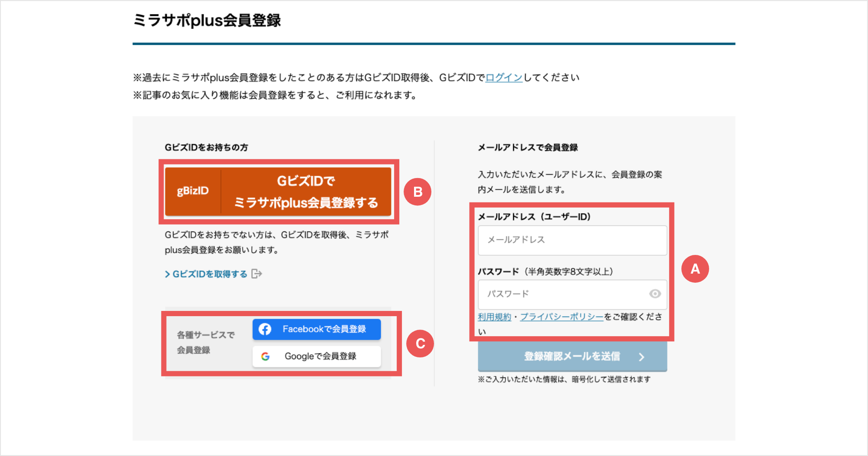This screenshot has width=868, height=456.
Task: Toggle password visibility eye icon
Action: click(655, 294)
